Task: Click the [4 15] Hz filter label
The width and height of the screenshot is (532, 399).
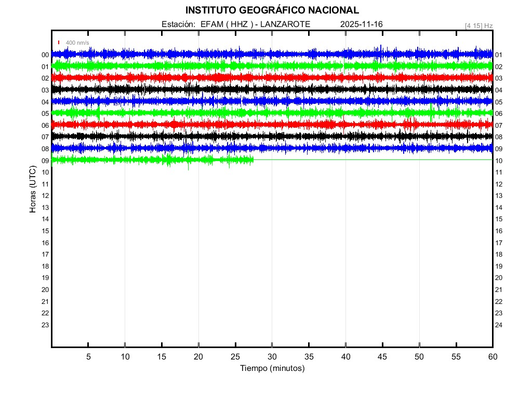Action: pos(478,25)
